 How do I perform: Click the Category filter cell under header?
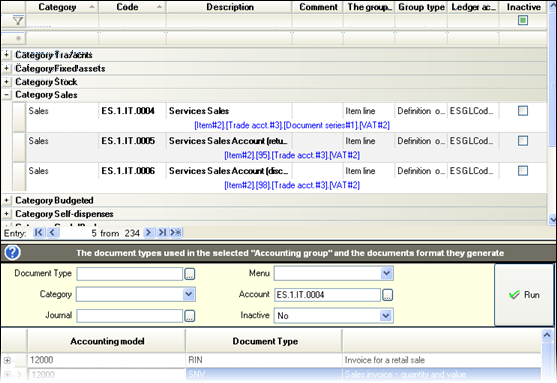[63, 21]
